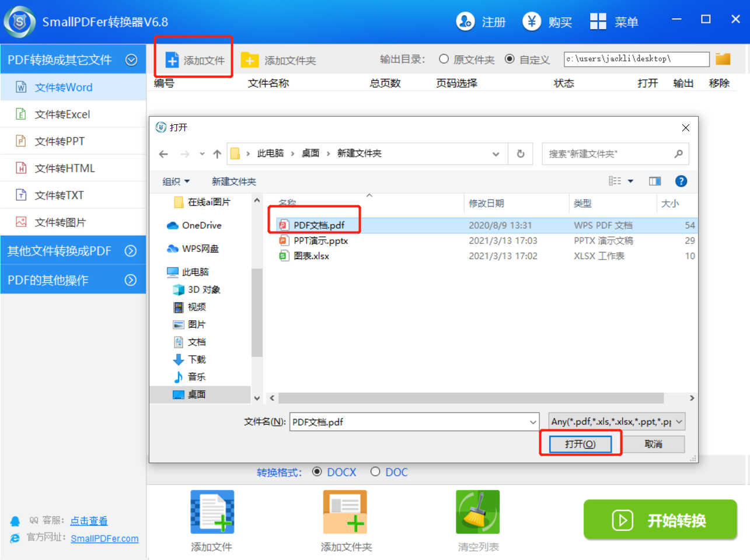Select the 自定义 radio button
This screenshot has height=560, width=750.
pyautogui.click(x=510, y=59)
